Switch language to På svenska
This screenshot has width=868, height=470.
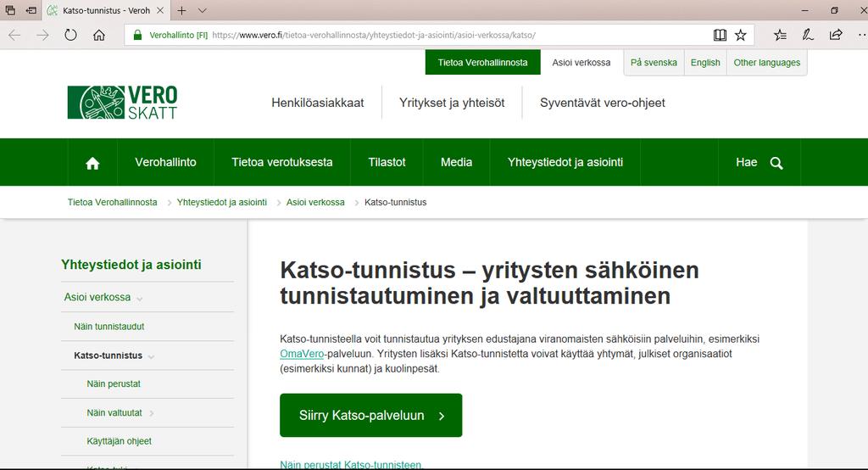[x=654, y=63]
